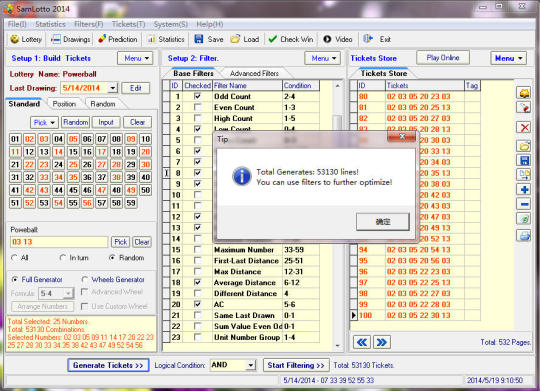
Task: Click the Load folder icon
Action: [235, 39]
